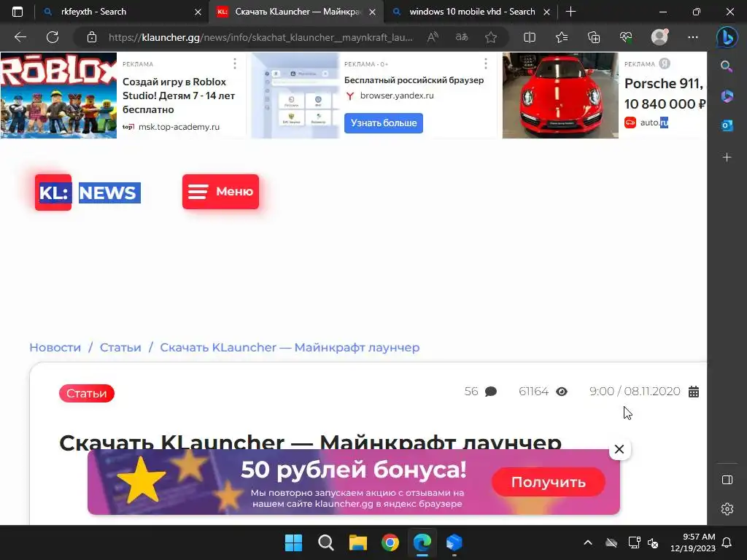
Task: Open Browser essentials heart icon
Action: pyautogui.click(x=626, y=37)
